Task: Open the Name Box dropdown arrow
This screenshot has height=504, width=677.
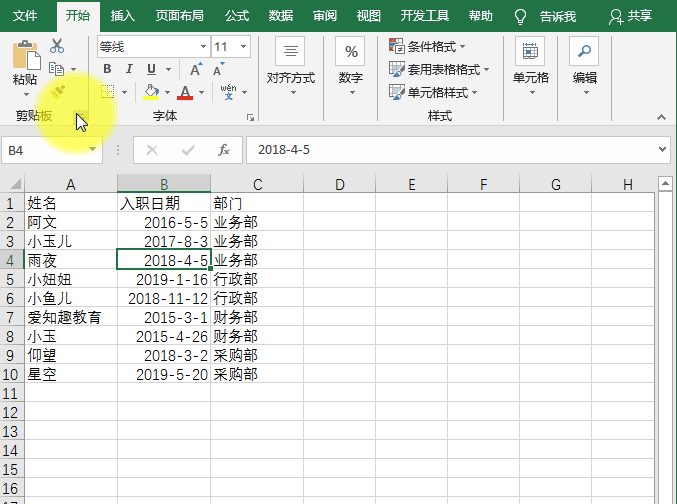Action: point(92,149)
